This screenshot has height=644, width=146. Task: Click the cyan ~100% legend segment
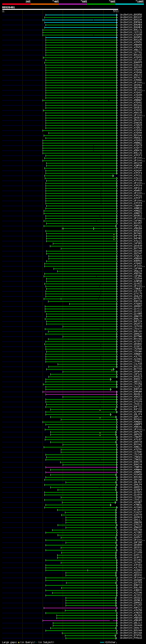(x=130, y=4)
